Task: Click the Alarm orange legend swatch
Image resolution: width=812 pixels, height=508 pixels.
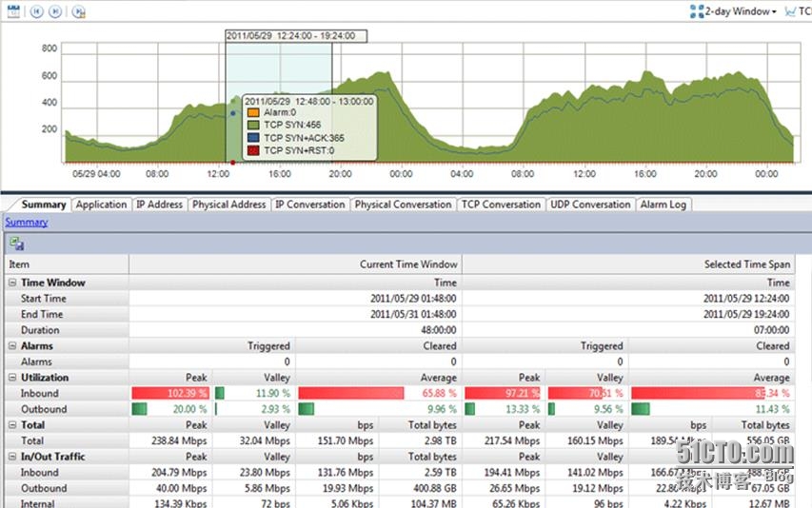Action: tap(253, 113)
